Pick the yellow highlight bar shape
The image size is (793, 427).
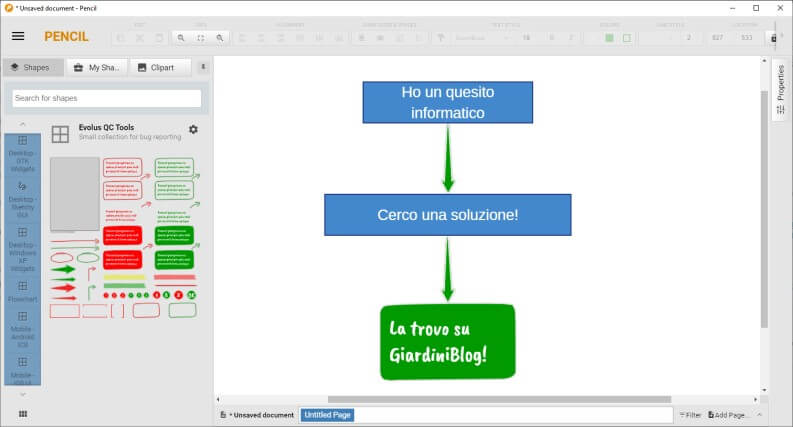pos(124,277)
